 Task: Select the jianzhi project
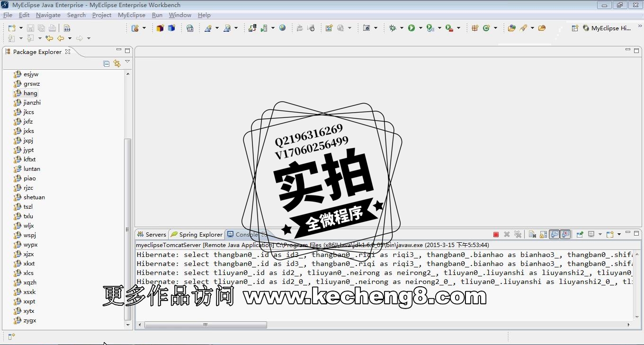[27, 103]
